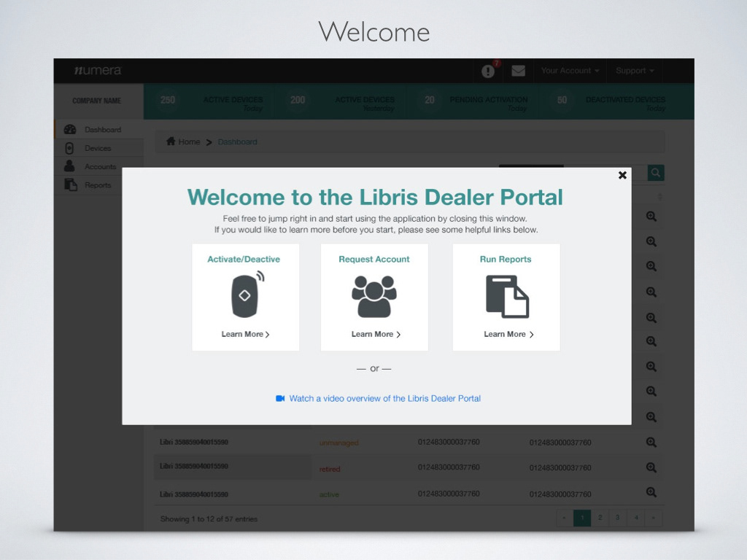
Task: Open Learn More under Request Account
Action: click(x=376, y=334)
